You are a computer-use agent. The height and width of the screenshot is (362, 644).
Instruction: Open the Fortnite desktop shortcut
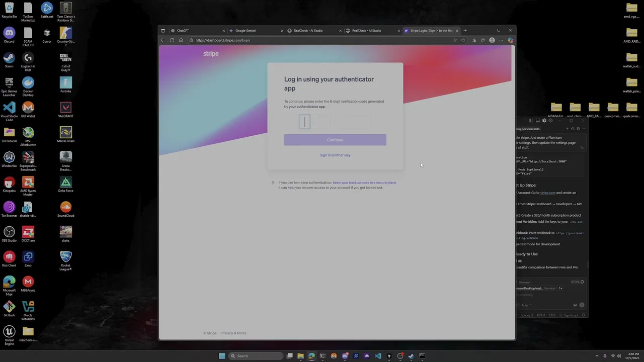tap(65, 85)
